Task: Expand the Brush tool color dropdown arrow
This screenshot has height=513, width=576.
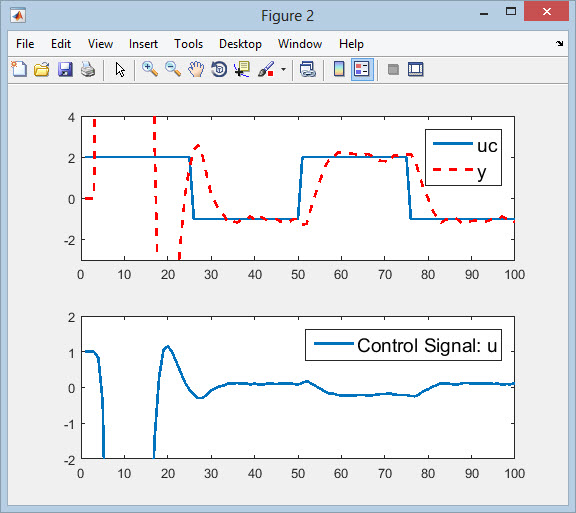Action: pos(283,69)
